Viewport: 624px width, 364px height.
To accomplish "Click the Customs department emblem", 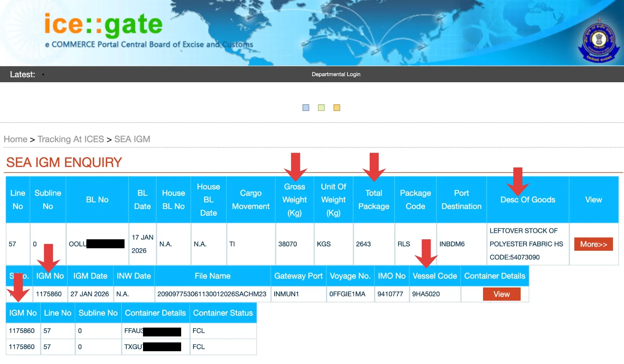I will tap(599, 41).
